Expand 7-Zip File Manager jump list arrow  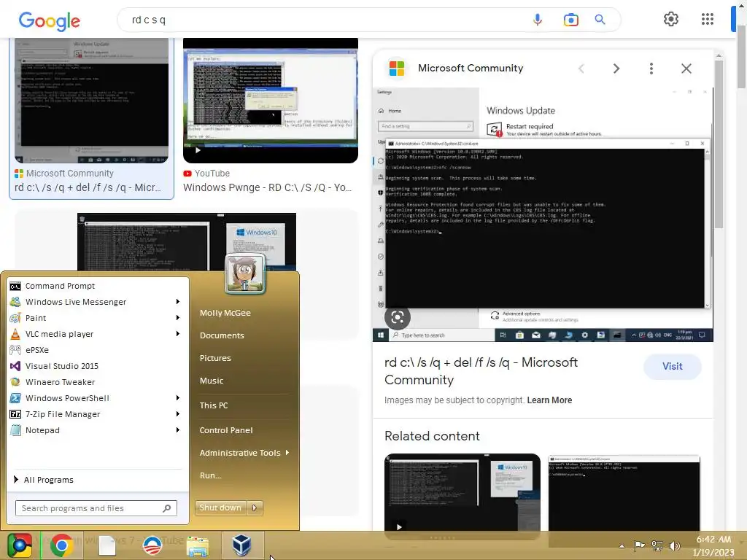[x=178, y=414]
